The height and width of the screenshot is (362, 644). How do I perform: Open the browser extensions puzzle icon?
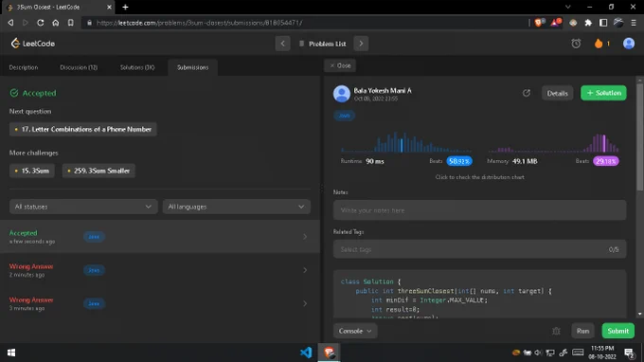point(588,23)
